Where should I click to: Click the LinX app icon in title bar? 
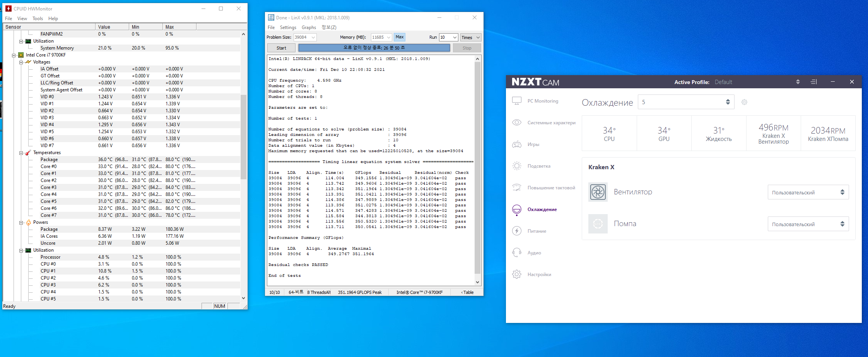click(271, 17)
